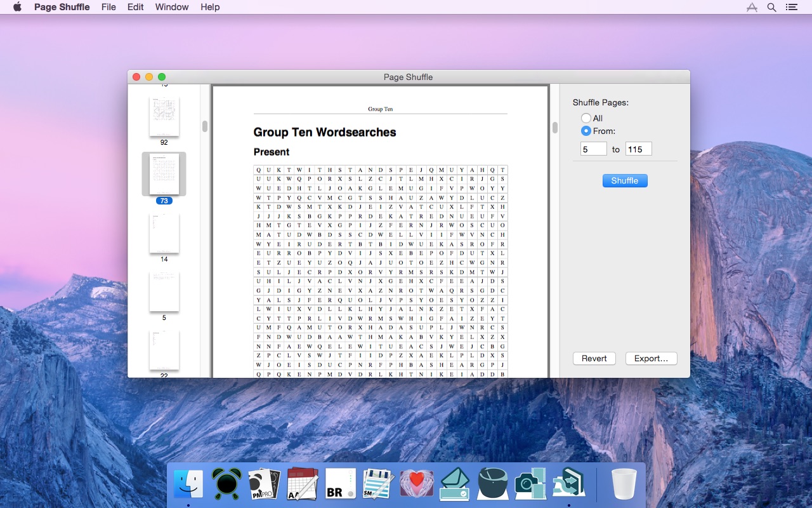Click the menu bar A status icon
The image size is (812, 508).
coord(752,7)
